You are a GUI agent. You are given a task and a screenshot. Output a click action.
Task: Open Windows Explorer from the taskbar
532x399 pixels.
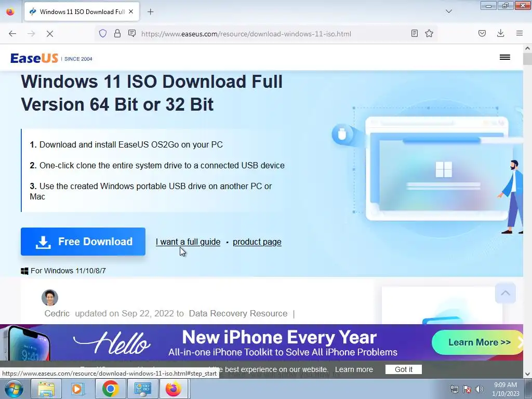coord(46,389)
